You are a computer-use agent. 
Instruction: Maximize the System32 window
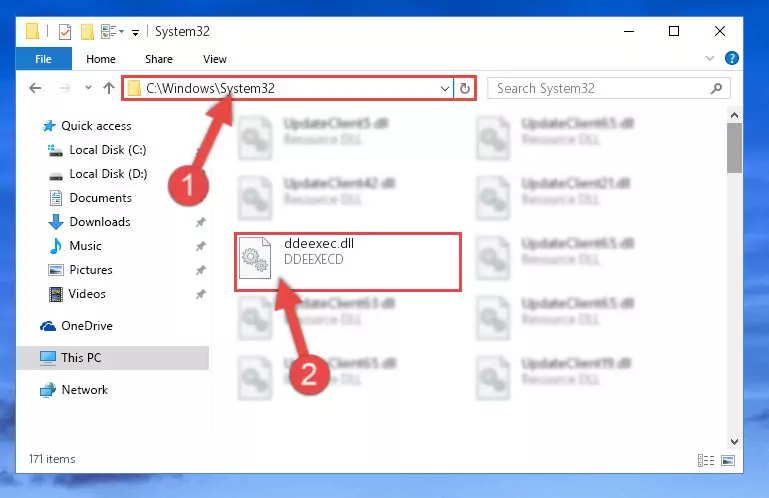(674, 31)
